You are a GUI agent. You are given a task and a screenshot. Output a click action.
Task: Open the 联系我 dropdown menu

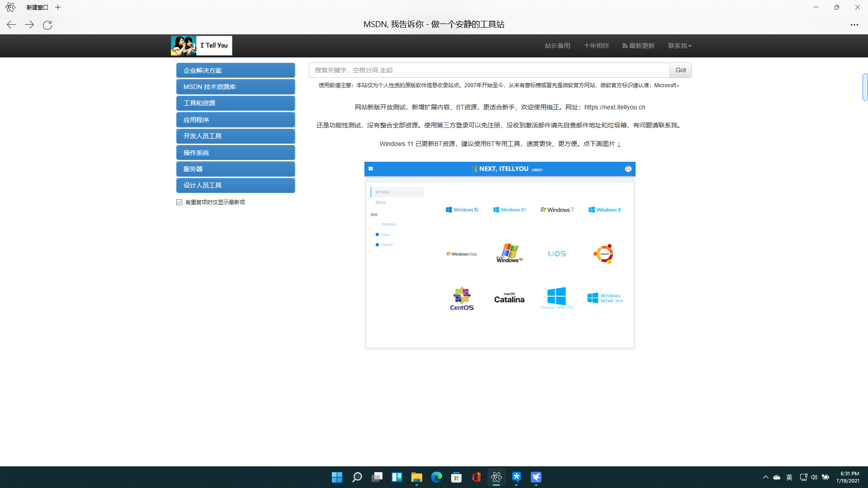(679, 45)
